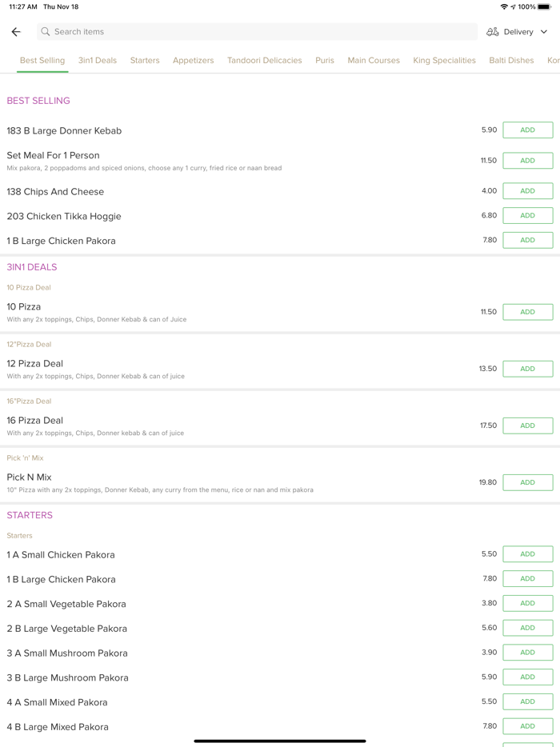Tap the battery status icon
The height and width of the screenshot is (747, 560).
[x=544, y=6]
